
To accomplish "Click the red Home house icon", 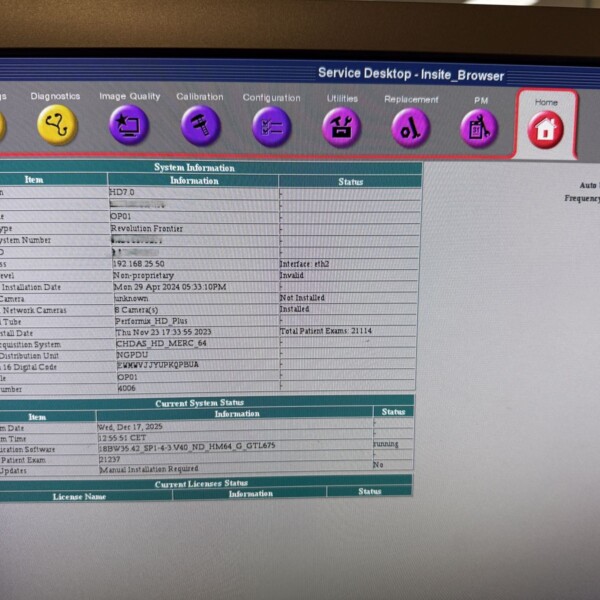I will tap(546, 130).
